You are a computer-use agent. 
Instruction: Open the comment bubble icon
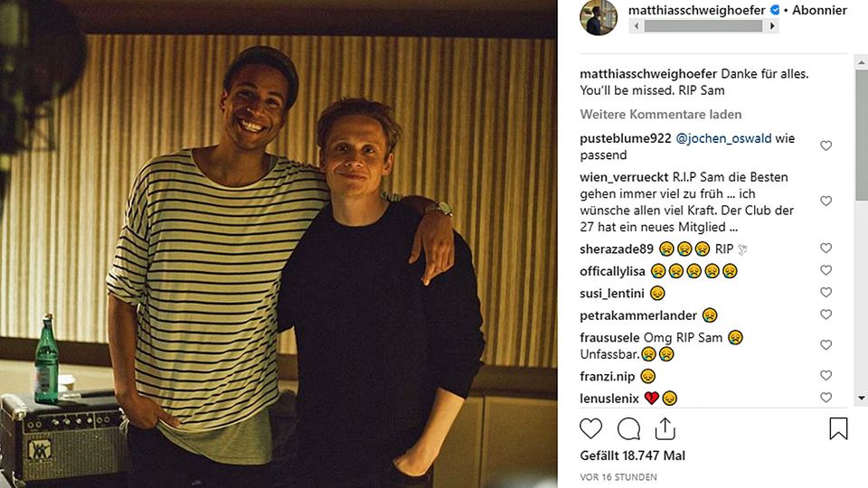pos(628,428)
